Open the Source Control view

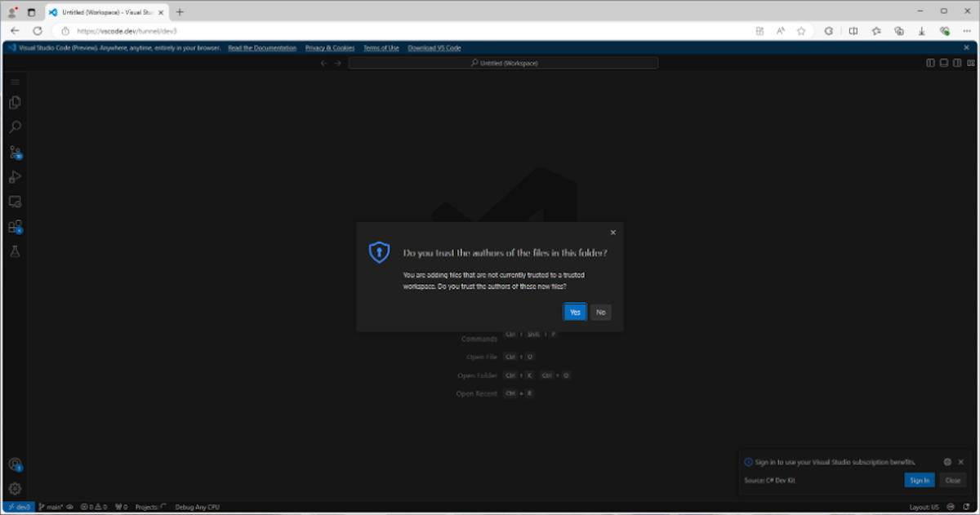[x=15, y=153]
